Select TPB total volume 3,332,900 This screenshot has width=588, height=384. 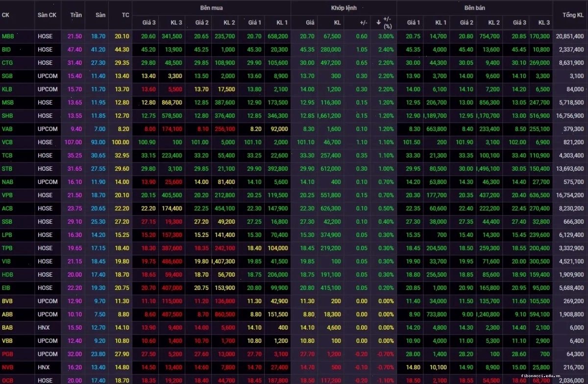point(571,248)
